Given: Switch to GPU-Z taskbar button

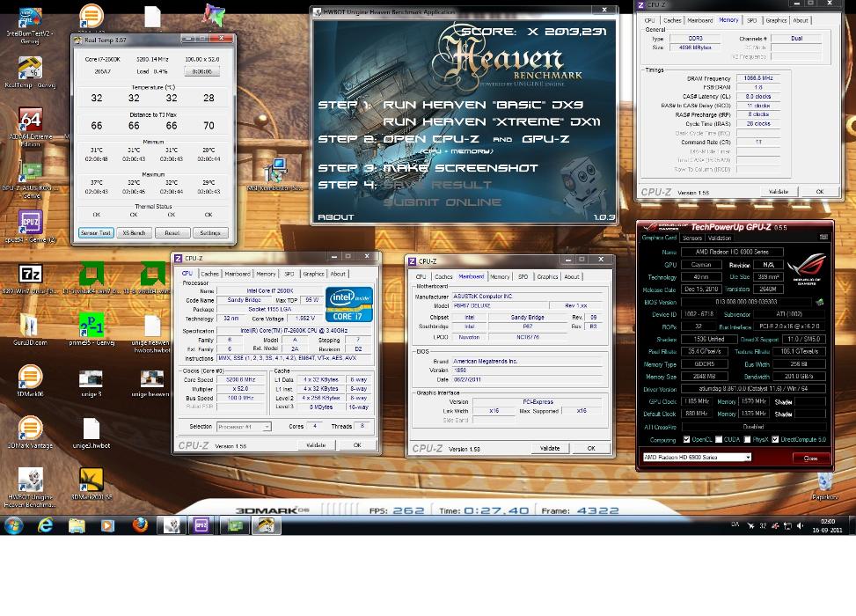Looking at the screenshot, I should tap(235, 525).
